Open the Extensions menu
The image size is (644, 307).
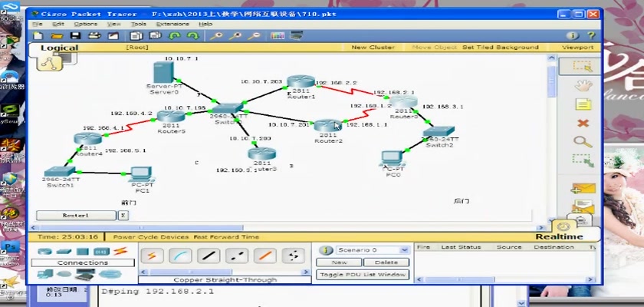(x=172, y=25)
